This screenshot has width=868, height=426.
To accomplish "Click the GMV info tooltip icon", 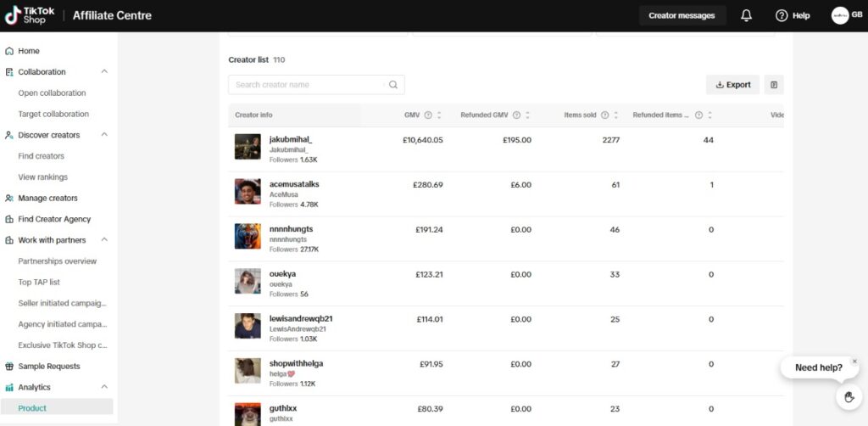I will point(427,115).
